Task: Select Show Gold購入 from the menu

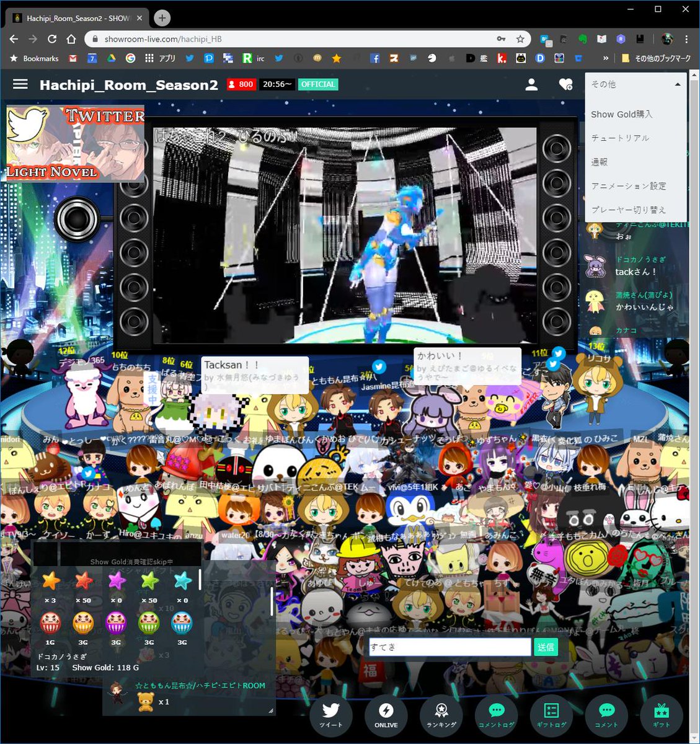Action: click(622, 114)
